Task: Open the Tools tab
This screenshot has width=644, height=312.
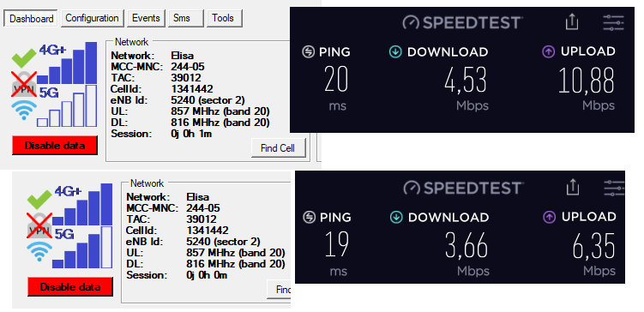Action: coord(223,19)
